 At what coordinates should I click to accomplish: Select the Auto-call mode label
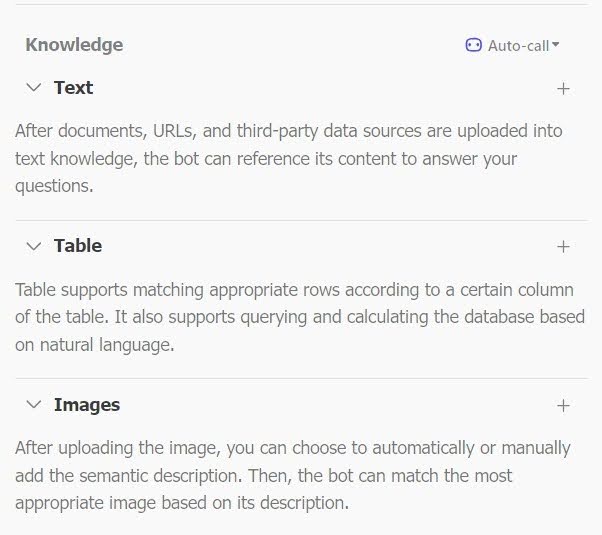518,46
